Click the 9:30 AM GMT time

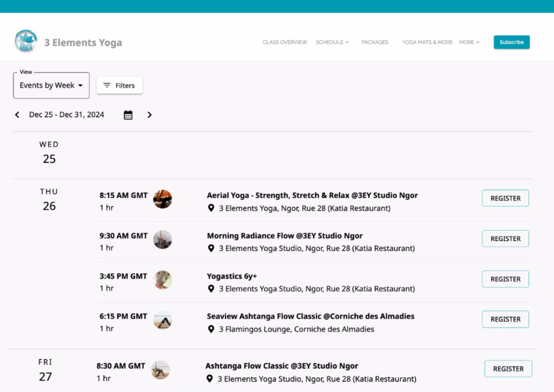123,236
